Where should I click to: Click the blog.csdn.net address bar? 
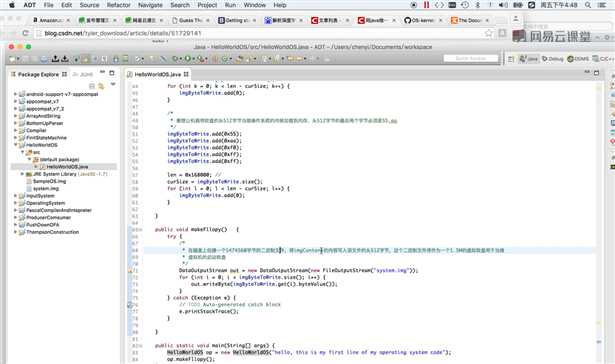[x=259, y=33]
